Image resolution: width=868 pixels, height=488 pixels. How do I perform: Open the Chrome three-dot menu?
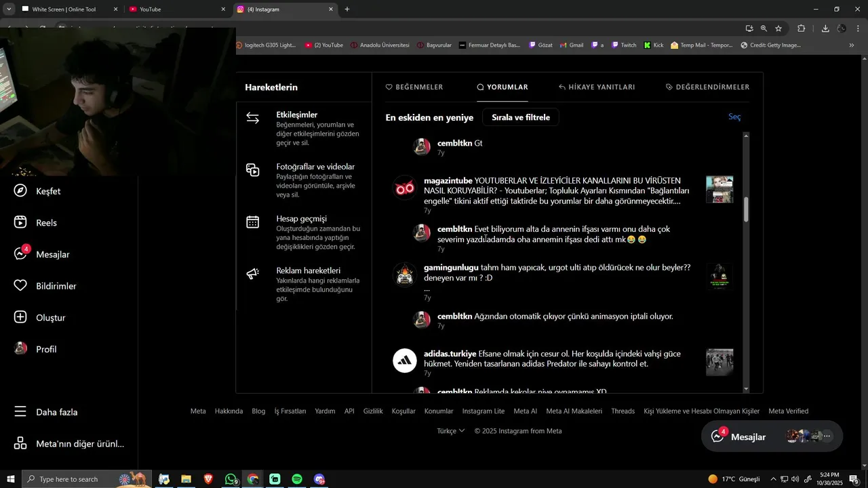pyautogui.click(x=858, y=28)
